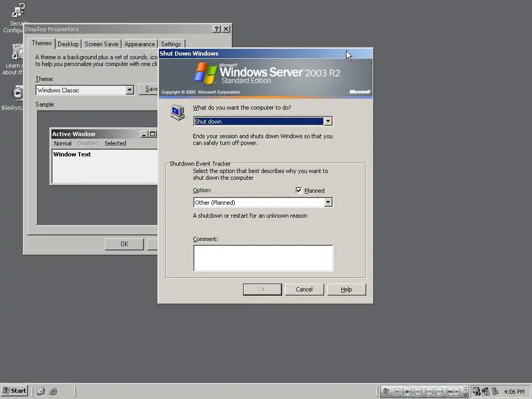Image resolution: width=532 pixels, height=399 pixels.
Task: Click Windows Media Player toolbar logo in taskbar
Action: [x=386, y=391]
